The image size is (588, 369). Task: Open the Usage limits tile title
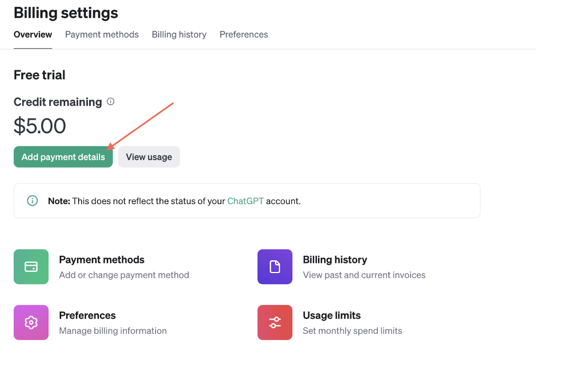coord(332,315)
